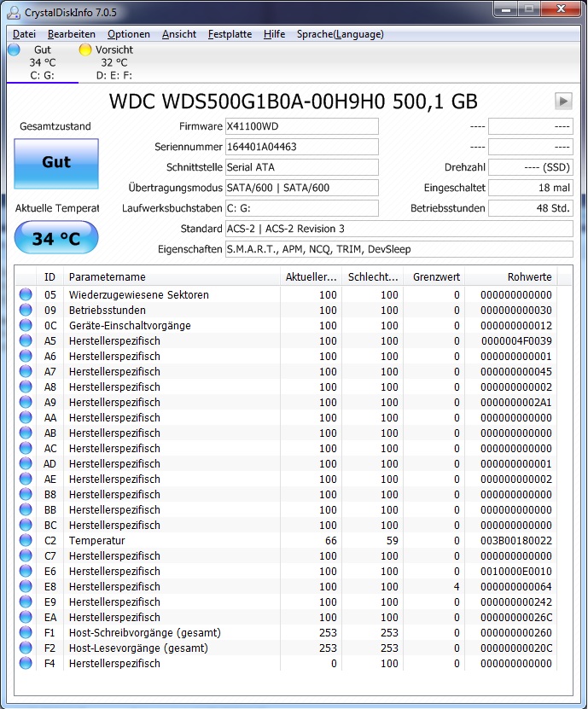The image size is (588, 709).
Task: Click the Gut overall health status button
Action: click(x=56, y=163)
